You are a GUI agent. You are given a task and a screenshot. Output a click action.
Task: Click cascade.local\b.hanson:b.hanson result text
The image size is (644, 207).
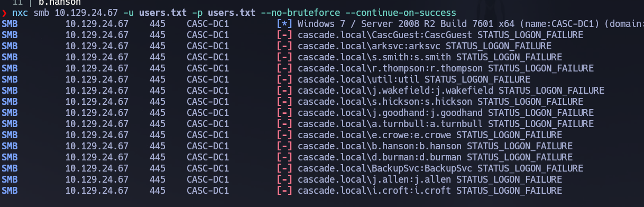(380, 146)
